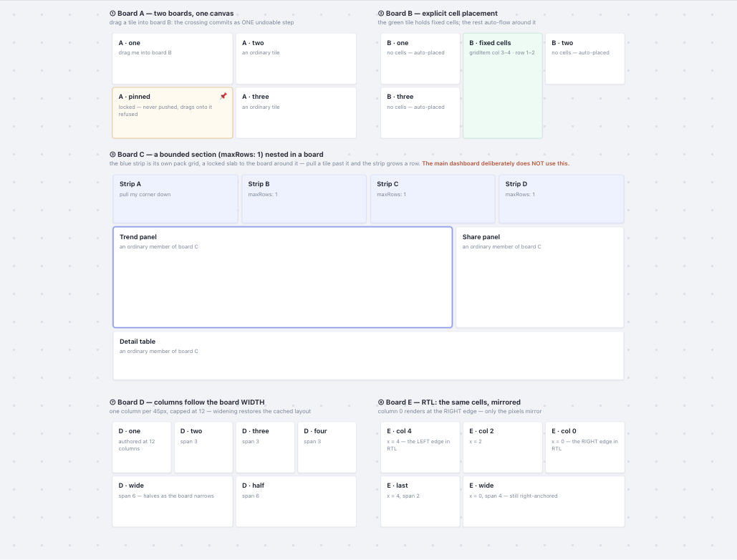Click the D · half tile

pyautogui.click(x=296, y=501)
